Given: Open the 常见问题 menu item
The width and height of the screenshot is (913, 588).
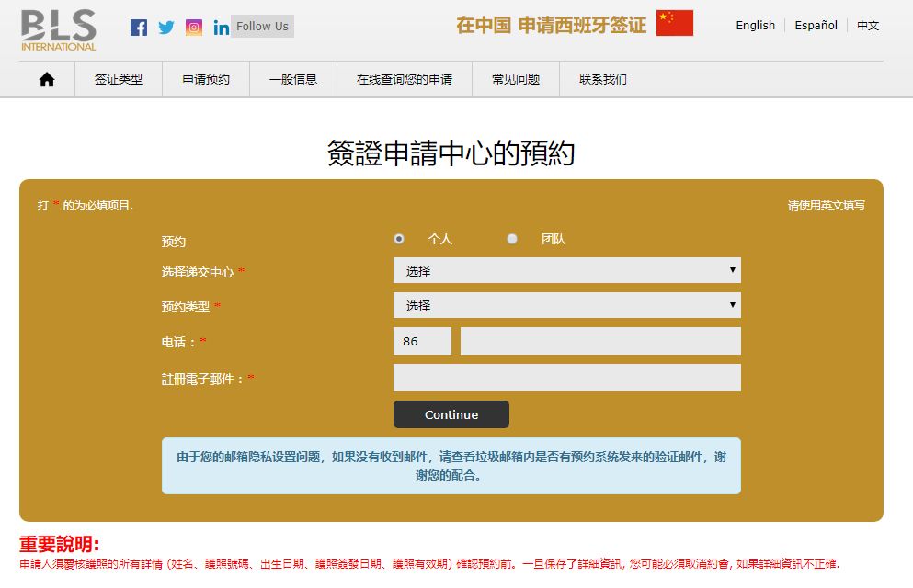Looking at the screenshot, I should 516,80.
